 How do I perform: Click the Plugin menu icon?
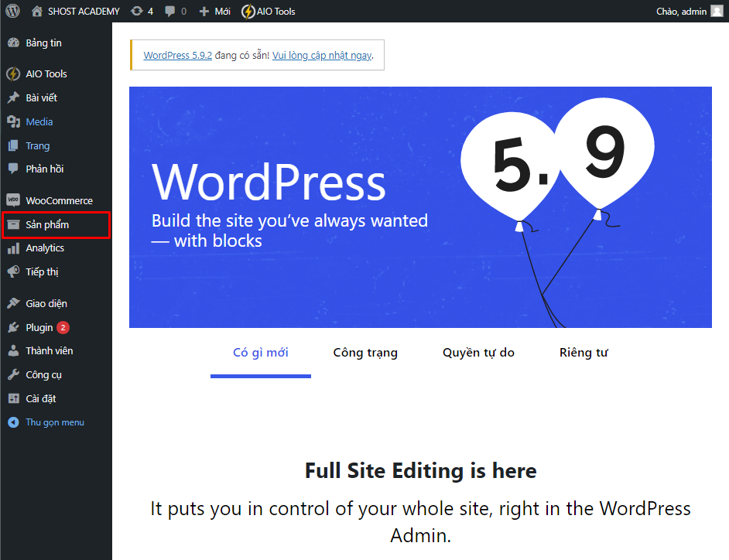pos(13,327)
